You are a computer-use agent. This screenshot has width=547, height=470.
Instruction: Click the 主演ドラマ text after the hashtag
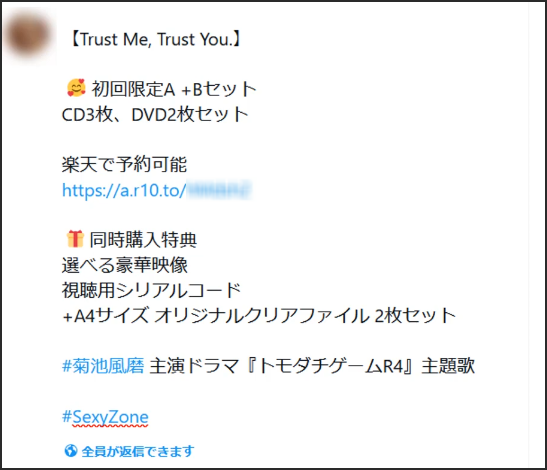pyautogui.click(x=194, y=366)
